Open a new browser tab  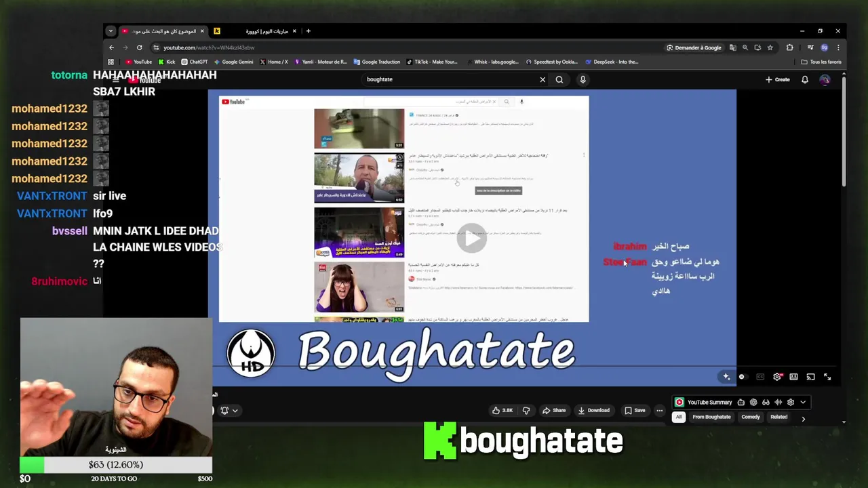coord(308,31)
